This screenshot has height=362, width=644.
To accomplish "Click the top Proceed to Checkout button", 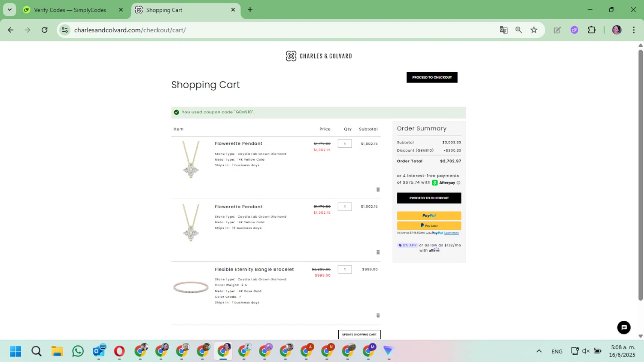I will pos(432,77).
